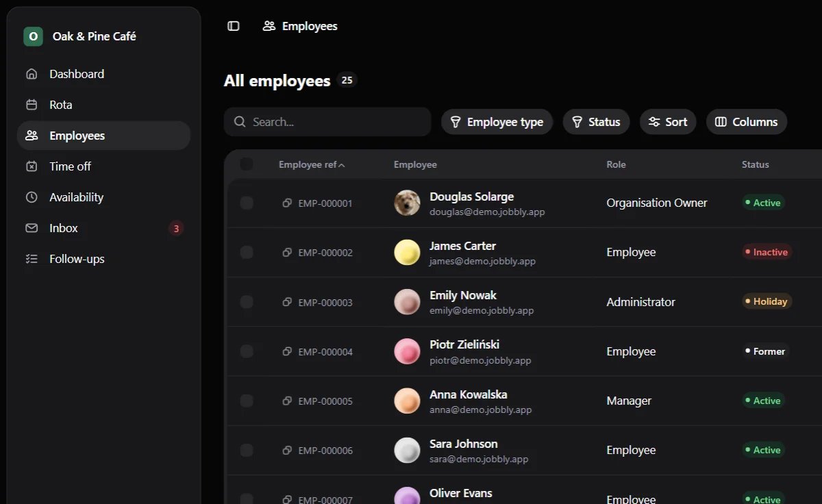The image size is (822, 504).
Task: Click Douglas Solarge's Active status badge
Action: tap(763, 203)
